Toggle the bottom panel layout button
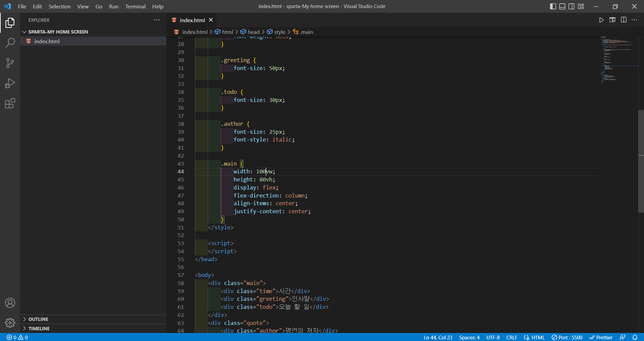Viewport: 644px width, 341px height. 562,6
